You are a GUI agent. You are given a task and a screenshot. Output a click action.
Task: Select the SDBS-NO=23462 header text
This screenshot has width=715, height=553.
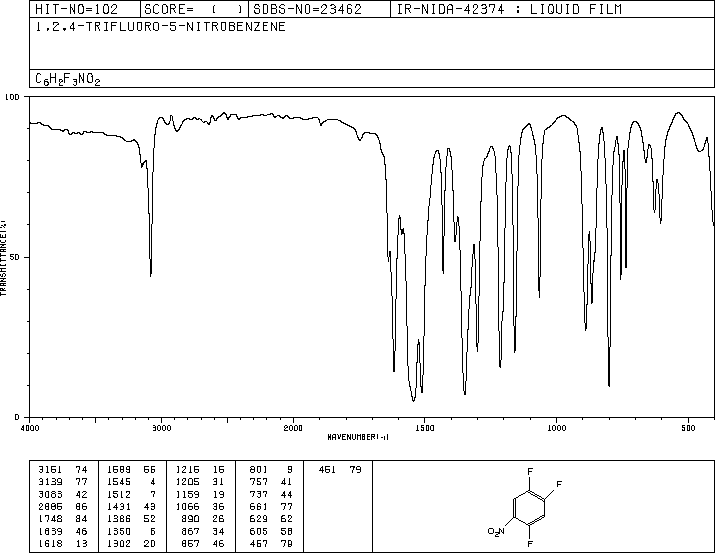[307, 9]
